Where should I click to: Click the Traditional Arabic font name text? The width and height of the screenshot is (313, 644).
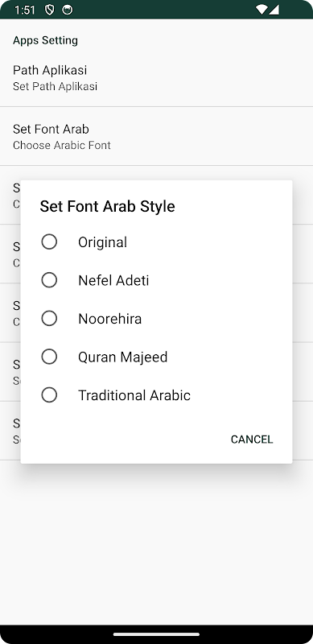point(134,395)
